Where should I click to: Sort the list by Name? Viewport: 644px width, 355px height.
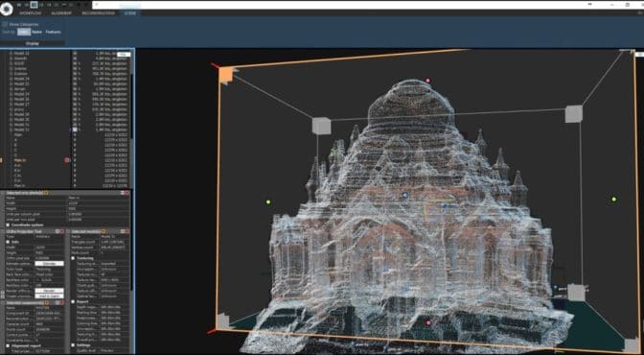click(37, 32)
